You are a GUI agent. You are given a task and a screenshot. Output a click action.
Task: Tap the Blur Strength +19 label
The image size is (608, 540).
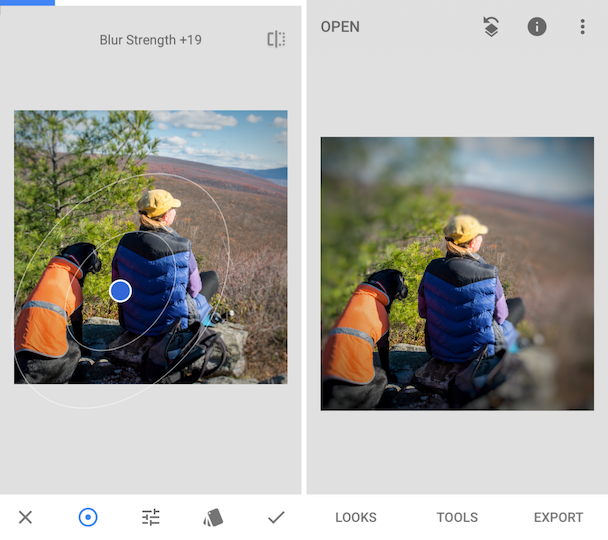tap(150, 40)
